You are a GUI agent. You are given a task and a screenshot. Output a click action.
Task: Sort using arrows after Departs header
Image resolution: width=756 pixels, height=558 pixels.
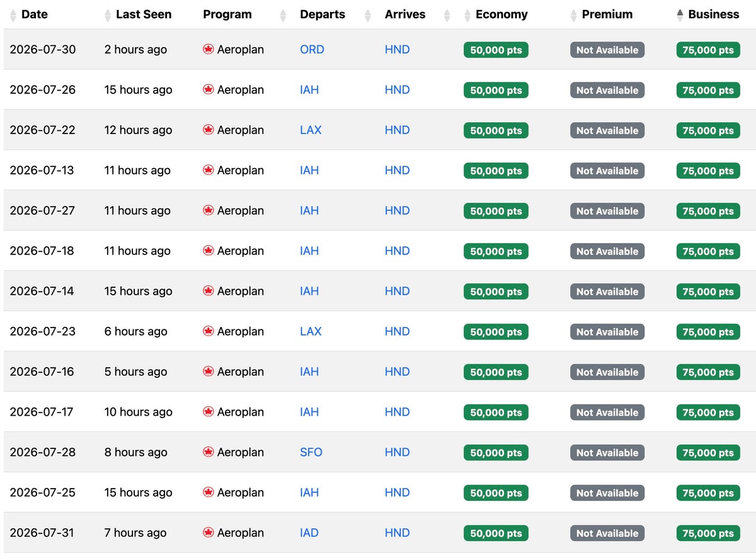(x=368, y=15)
